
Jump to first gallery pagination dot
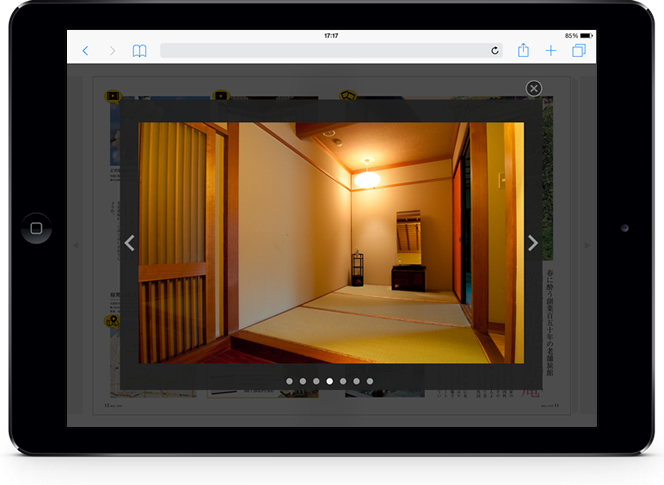(x=289, y=381)
